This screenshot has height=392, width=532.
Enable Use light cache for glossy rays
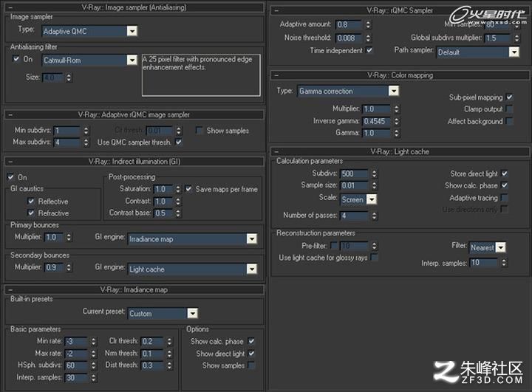point(374,258)
